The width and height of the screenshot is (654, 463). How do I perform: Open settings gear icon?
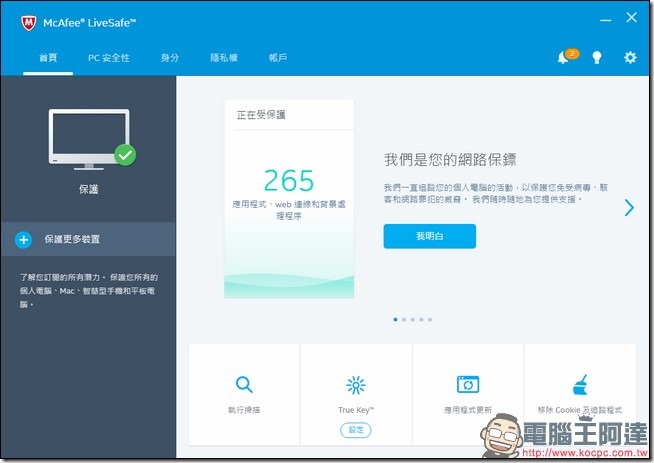(630, 57)
